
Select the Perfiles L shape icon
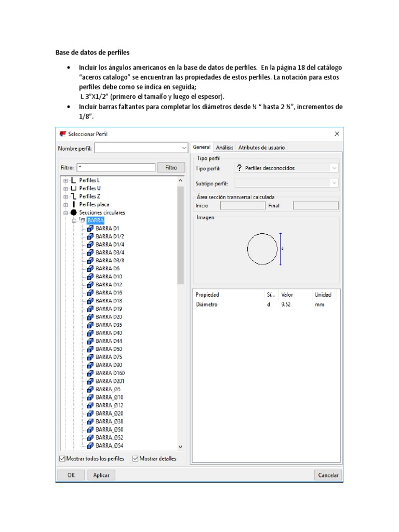pyautogui.click(x=73, y=180)
